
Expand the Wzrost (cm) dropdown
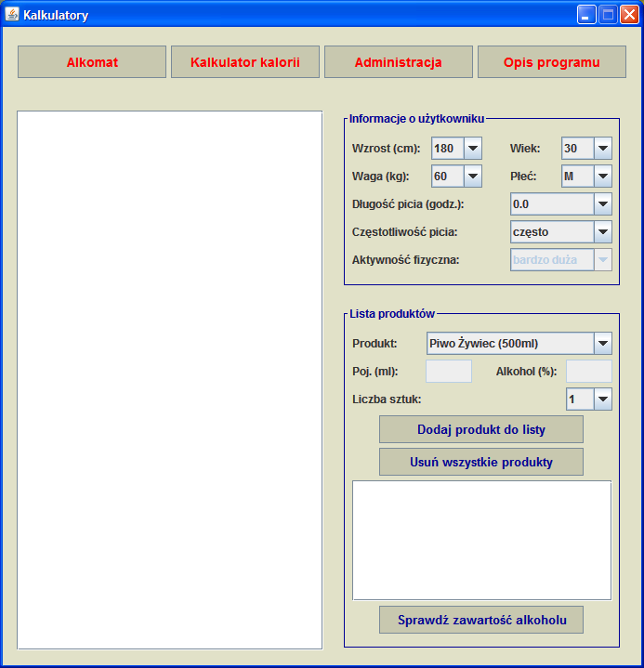473,149
